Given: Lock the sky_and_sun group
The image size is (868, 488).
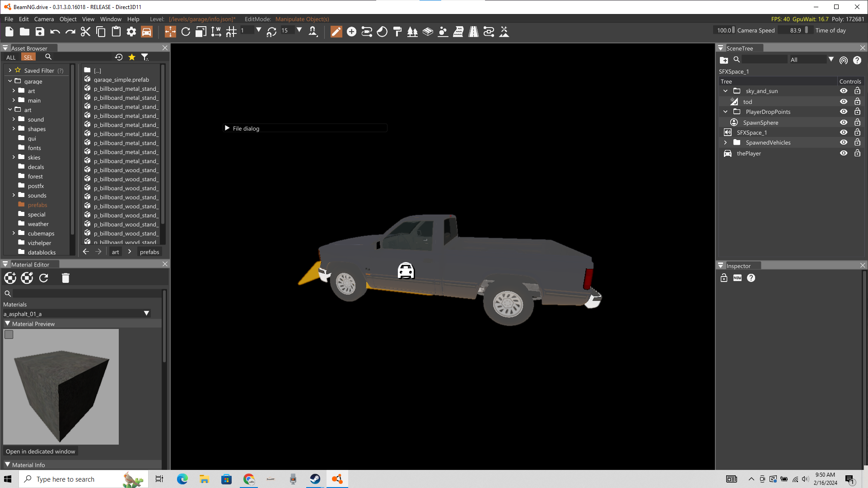Looking at the screenshot, I should coord(857,91).
